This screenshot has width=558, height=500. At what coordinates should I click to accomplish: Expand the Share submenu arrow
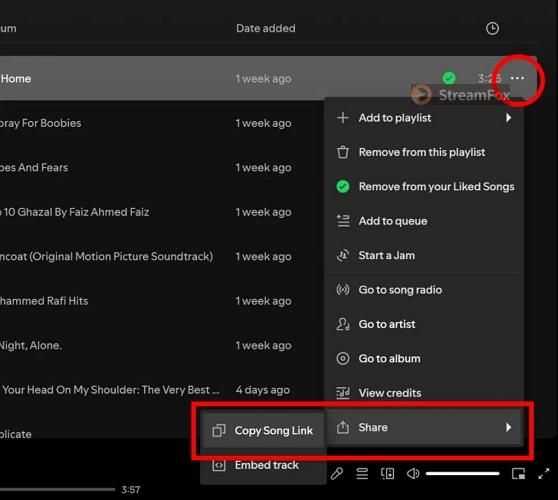509,427
